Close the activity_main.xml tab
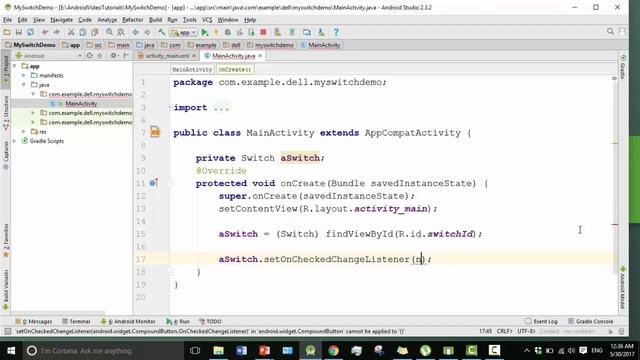 [194, 56]
